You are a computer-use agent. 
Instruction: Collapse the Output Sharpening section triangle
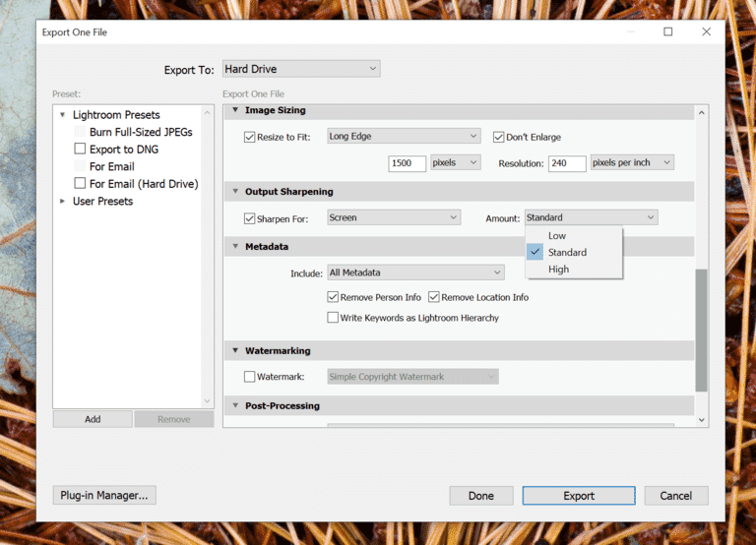[235, 191]
